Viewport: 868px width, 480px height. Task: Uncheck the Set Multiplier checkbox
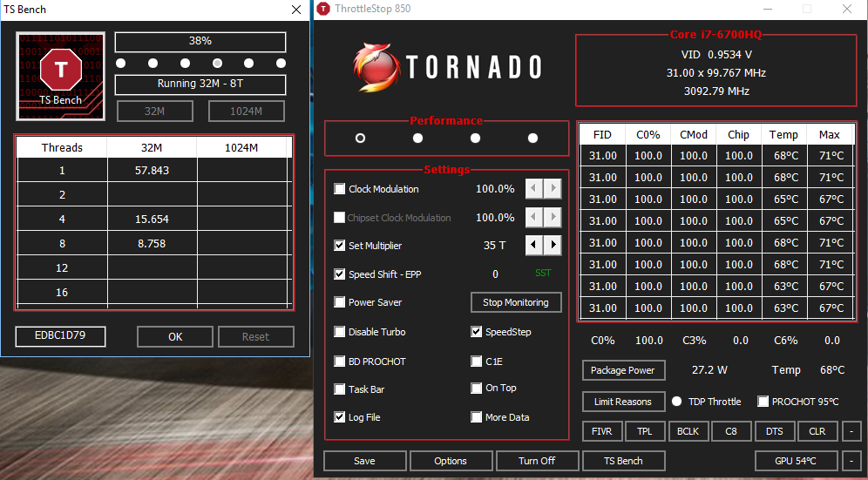(x=339, y=246)
